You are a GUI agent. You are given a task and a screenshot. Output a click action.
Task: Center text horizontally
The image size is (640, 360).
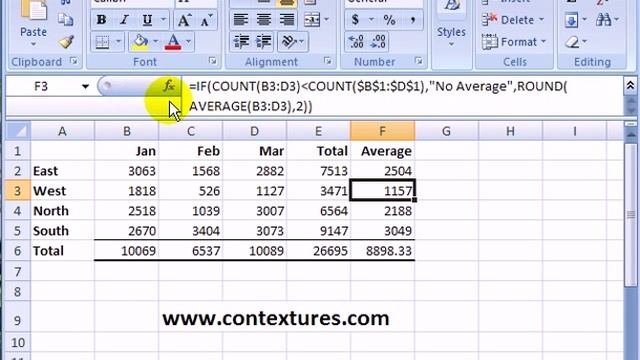(x=264, y=20)
